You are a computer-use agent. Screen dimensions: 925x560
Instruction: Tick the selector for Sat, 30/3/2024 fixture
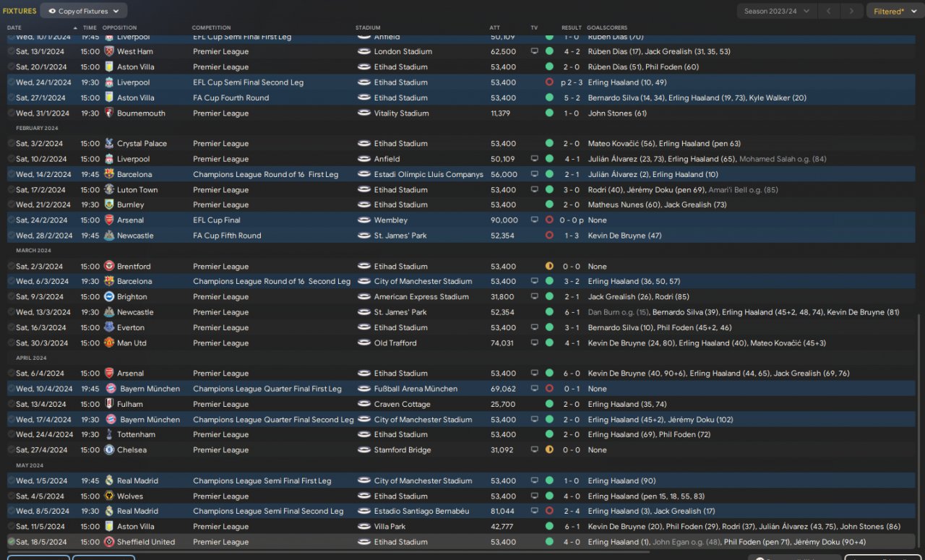pyautogui.click(x=11, y=343)
